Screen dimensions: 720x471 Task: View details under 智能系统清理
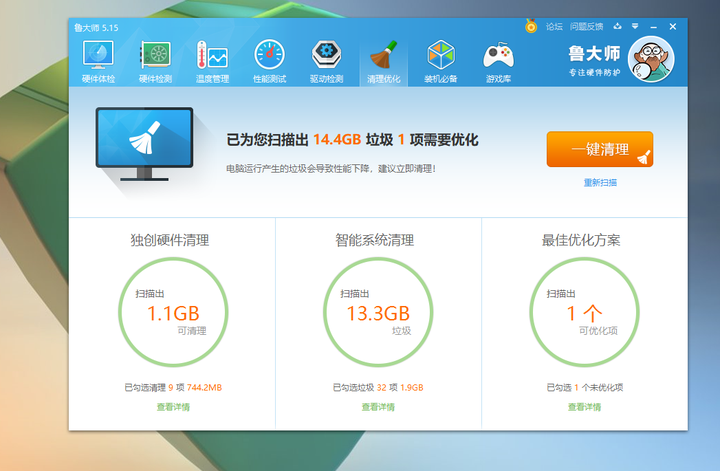pos(378,407)
